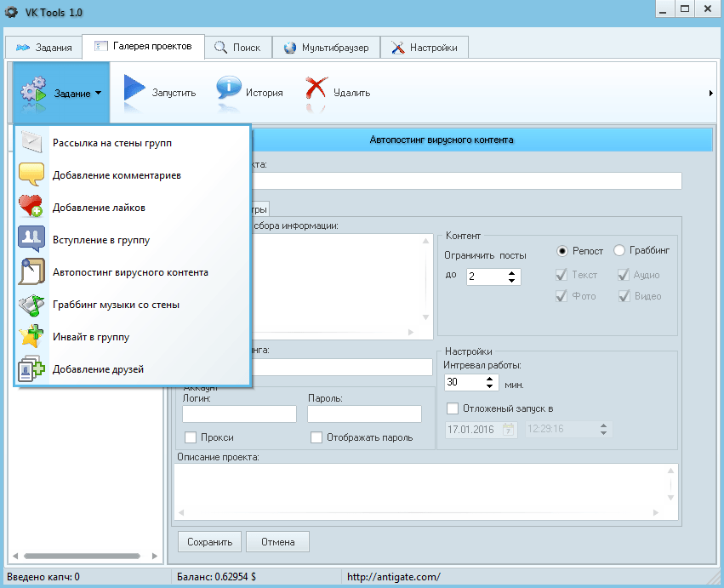
Task: Click the Логин input field
Action: coord(239,414)
